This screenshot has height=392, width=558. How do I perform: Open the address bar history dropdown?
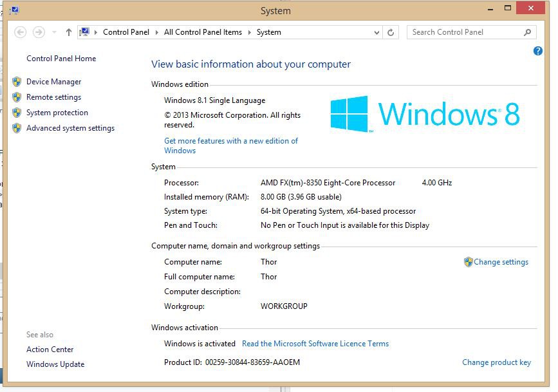(x=377, y=32)
